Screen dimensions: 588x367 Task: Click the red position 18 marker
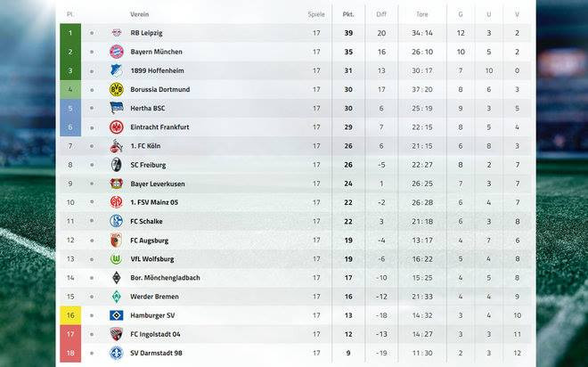coord(69,353)
